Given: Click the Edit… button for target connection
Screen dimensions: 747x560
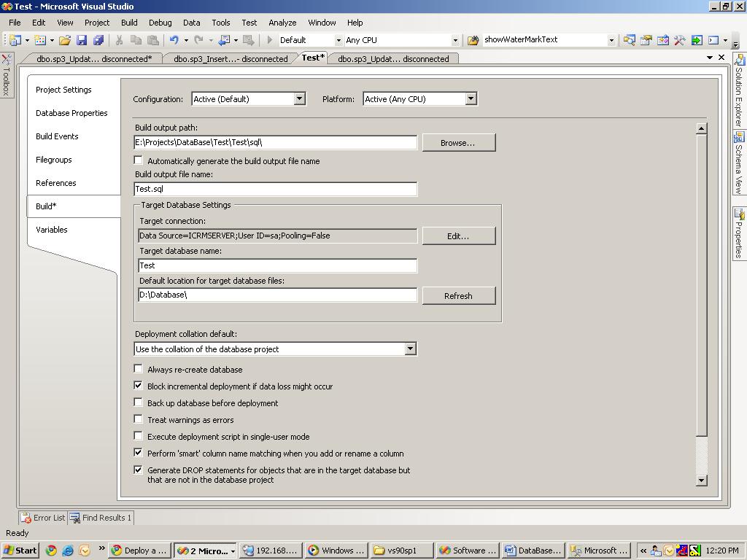Looking at the screenshot, I should click(458, 236).
